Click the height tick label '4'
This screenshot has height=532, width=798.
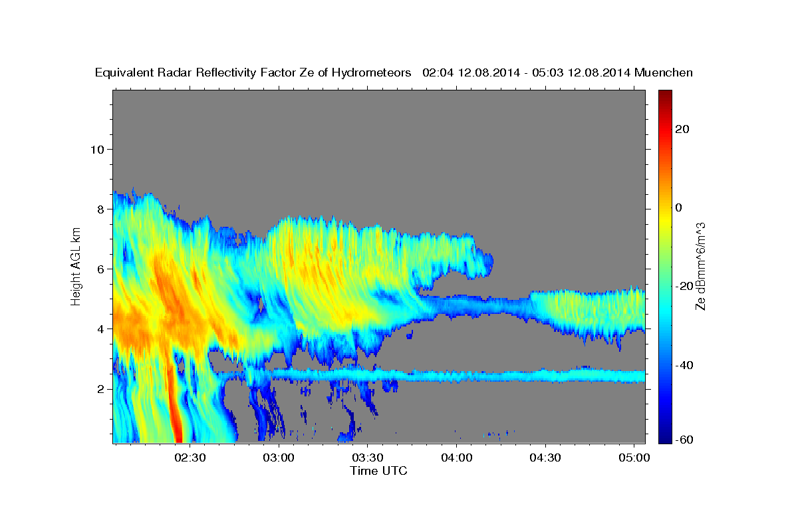(101, 329)
